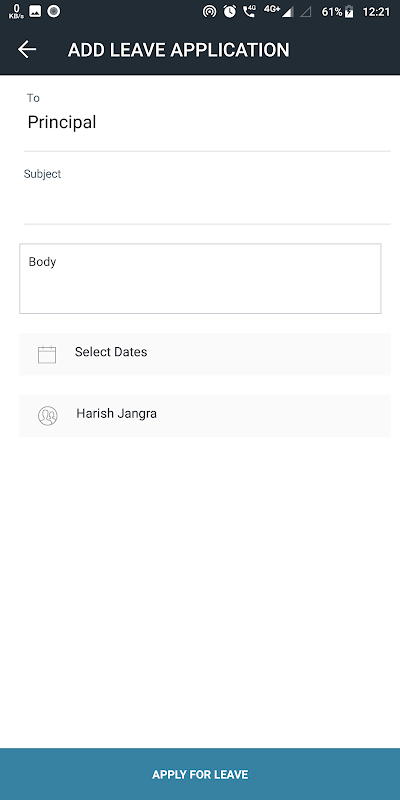Tap the image notification icon
This screenshot has height=800, width=400.
click(35, 11)
